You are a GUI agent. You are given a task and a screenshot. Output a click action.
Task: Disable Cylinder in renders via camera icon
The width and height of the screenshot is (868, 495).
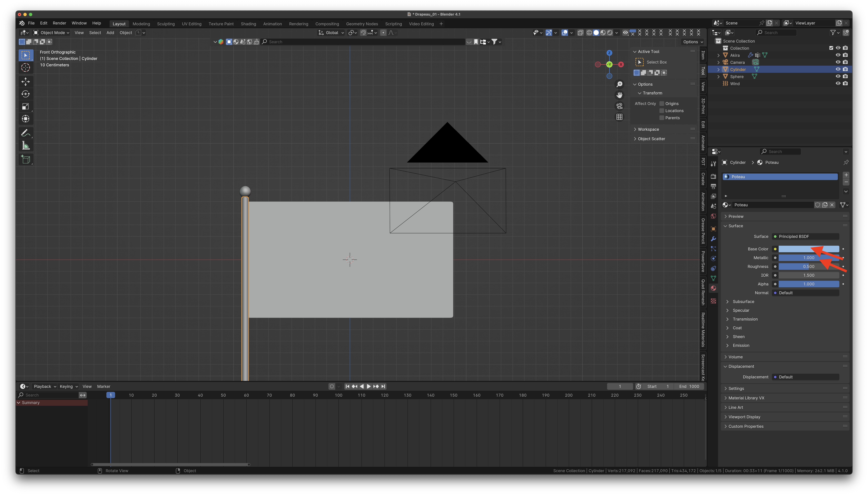tap(845, 69)
